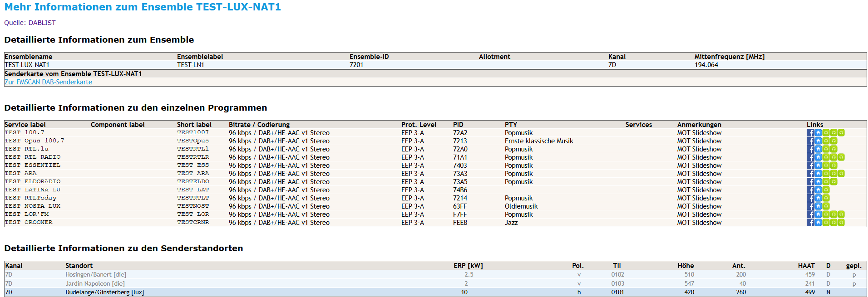Open homepage icon for TEST LATINA LU
Screen dimensions: 868x297
tap(818, 190)
